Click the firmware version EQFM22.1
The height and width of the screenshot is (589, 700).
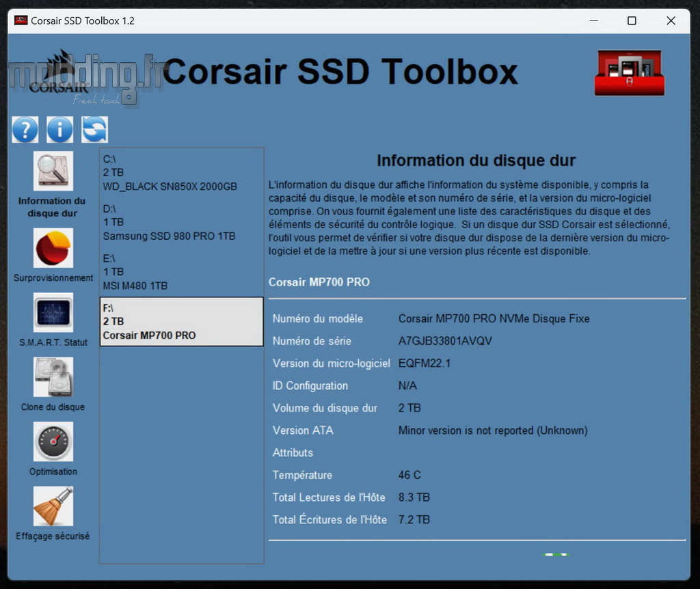pyautogui.click(x=425, y=364)
